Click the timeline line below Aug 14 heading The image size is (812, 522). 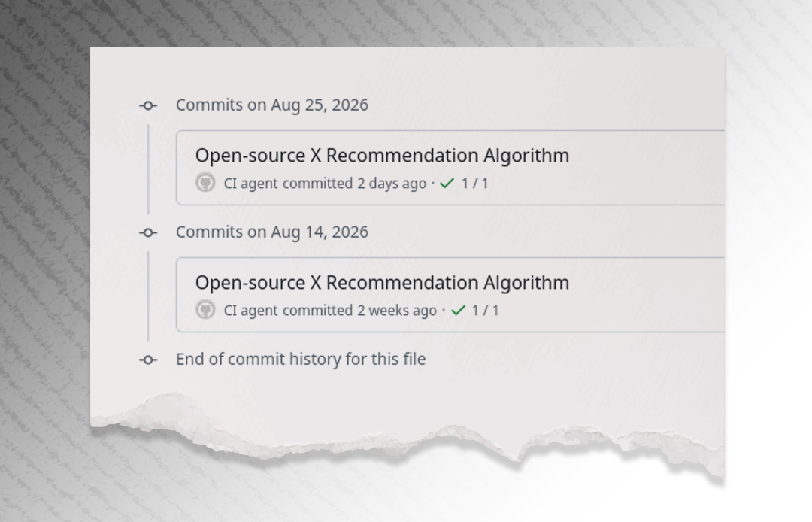point(148,296)
